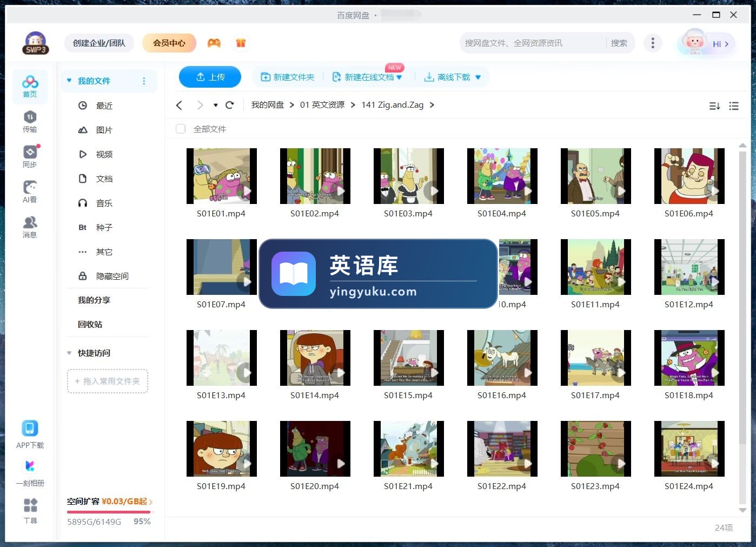Image resolution: width=756 pixels, height=547 pixels.
Task: Open 我的文件 three-dot options
Action: (x=144, y=81)
